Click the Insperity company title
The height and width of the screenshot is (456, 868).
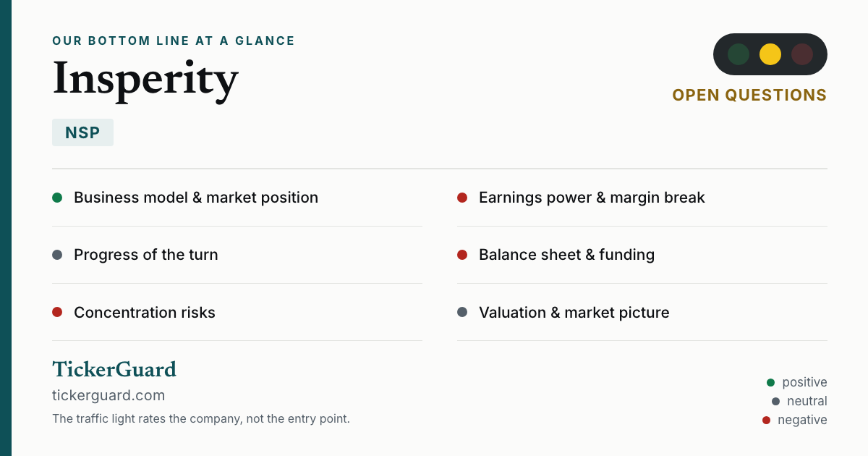coord(145,78)
